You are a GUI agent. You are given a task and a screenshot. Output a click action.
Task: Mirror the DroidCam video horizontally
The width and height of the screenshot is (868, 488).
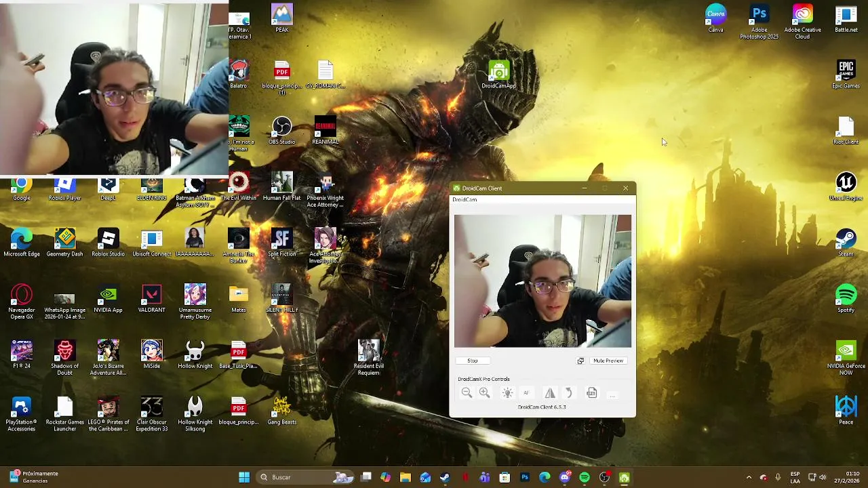550,393
